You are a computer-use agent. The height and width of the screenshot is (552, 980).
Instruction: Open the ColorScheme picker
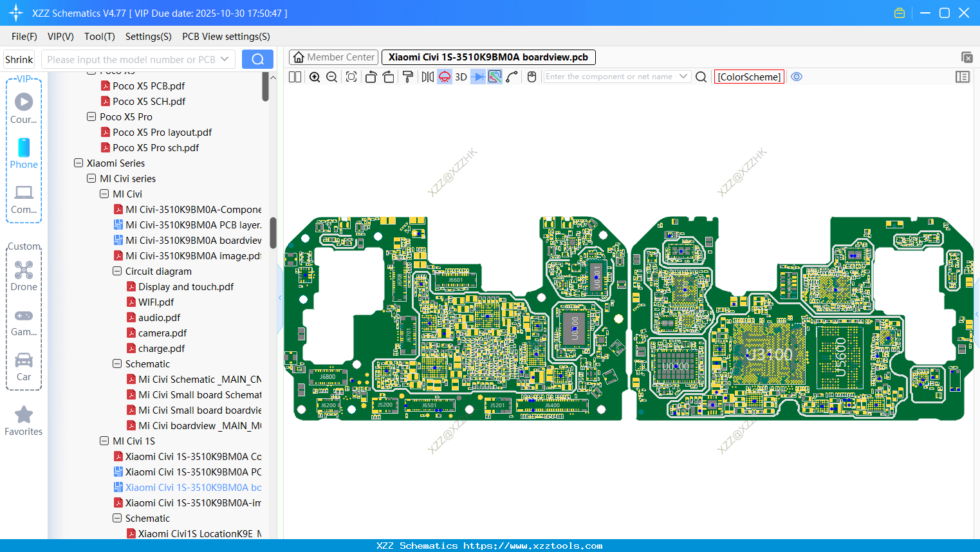click(x=749, y=77)
